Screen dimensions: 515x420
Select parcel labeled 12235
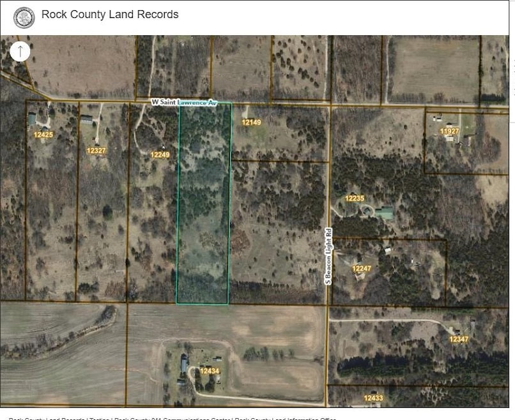355,199
